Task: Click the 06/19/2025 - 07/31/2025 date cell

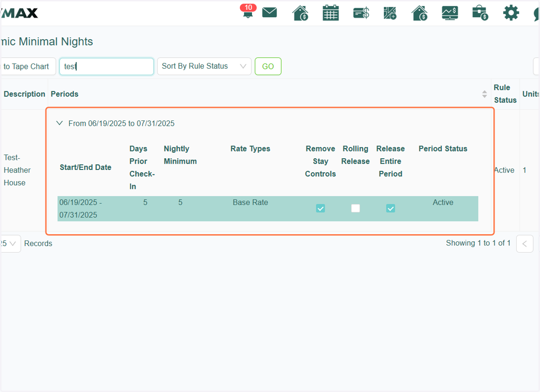Action: pos(81,209)
